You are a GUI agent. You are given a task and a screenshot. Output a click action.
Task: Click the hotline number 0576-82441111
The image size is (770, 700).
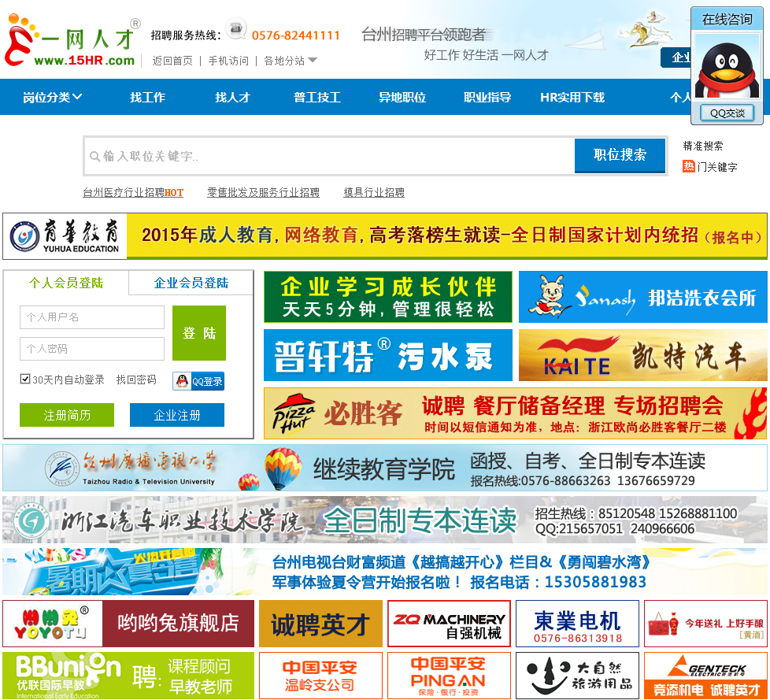coord(295,35)
